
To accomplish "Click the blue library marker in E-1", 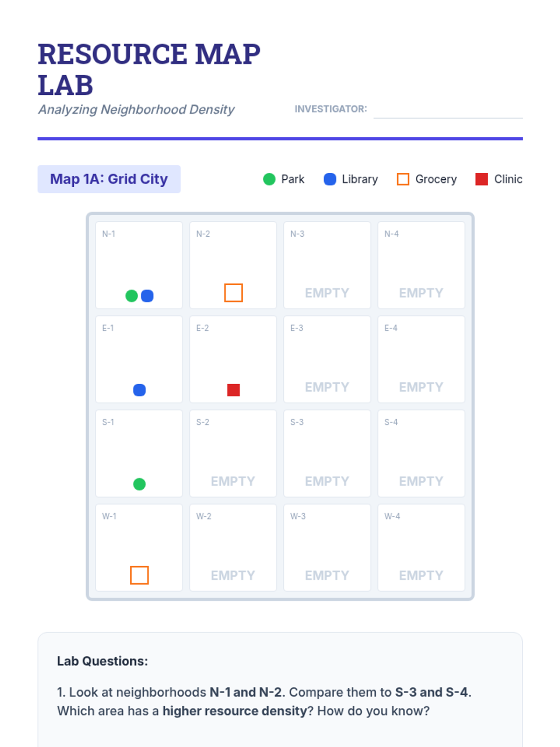I will coord(139,390).
